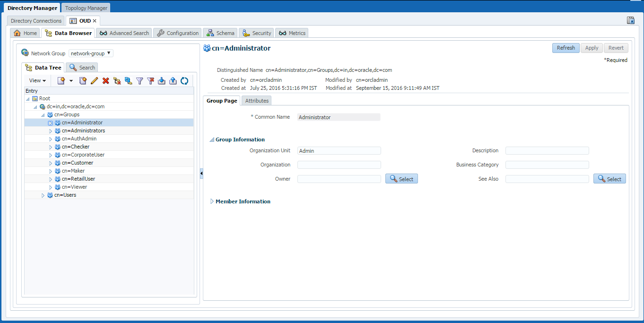Click the Refresh button
The height and width of the screenshot is (323, 644).
(566, 48)
